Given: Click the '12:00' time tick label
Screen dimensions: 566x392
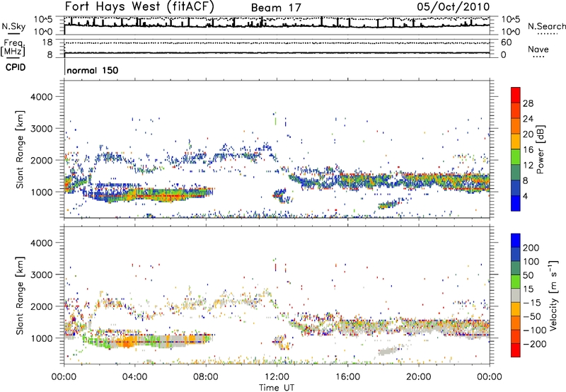Looking at the screenshot, I should pyautogui.click(x=277, y=377).
